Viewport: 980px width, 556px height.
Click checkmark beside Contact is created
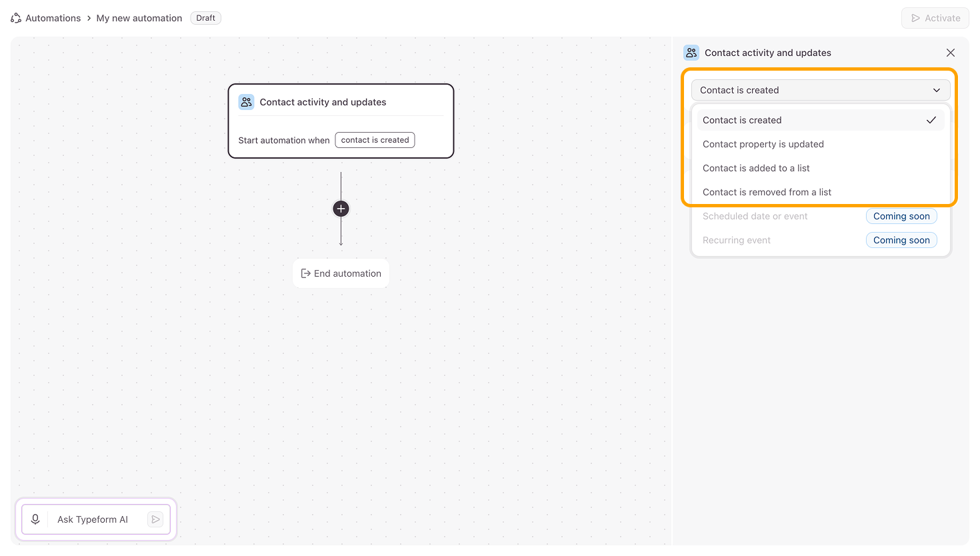[x=931, y=120]
